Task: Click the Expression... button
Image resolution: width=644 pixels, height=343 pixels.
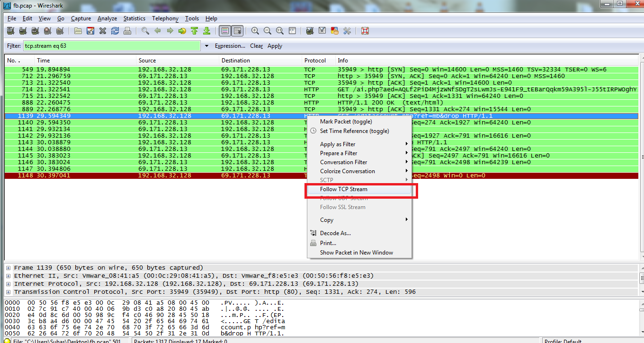Action: [230, 46]
